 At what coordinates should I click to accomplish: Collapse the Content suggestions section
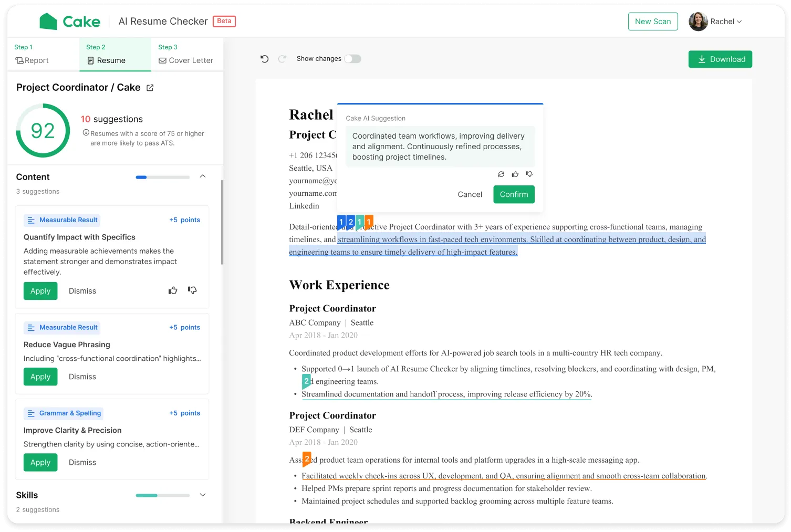coord(203,176)
